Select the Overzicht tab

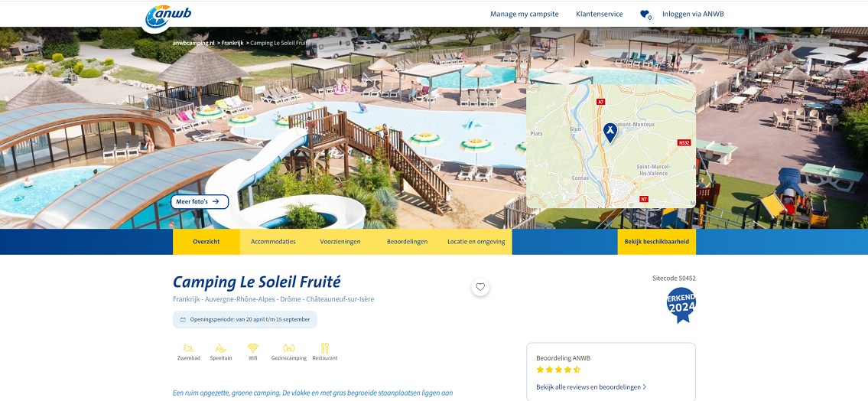point(206,242)
